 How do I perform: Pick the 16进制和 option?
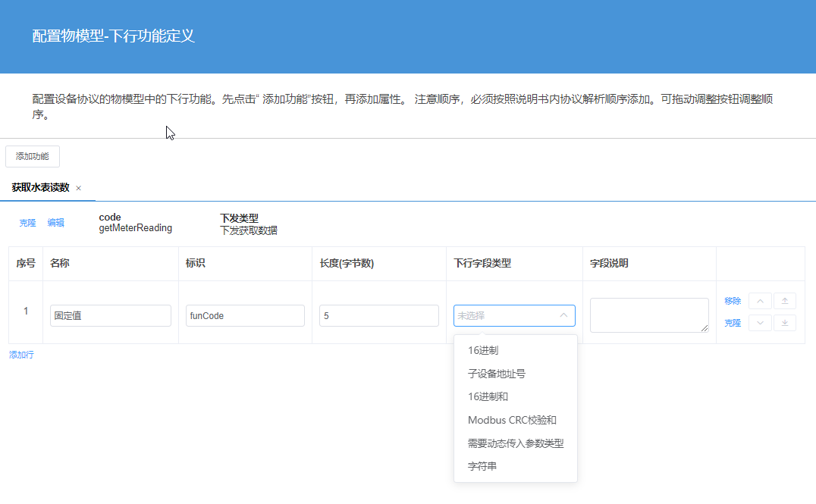tap(488, 396)
